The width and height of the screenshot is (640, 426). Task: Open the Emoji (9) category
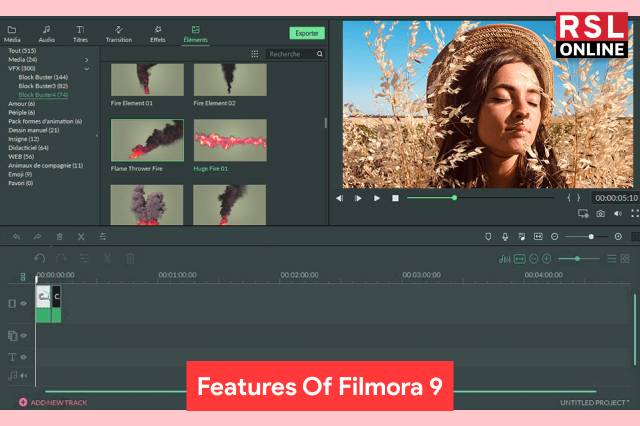[x=20, y=174]
